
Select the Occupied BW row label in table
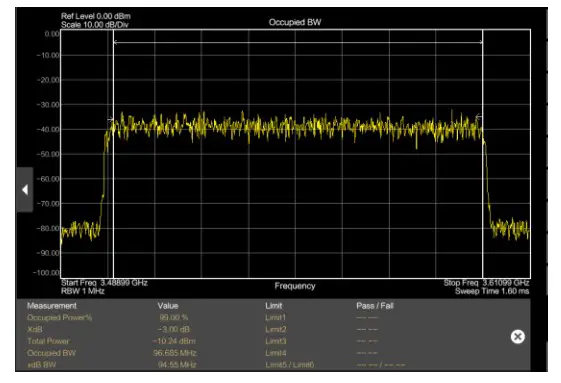point(51,353)
